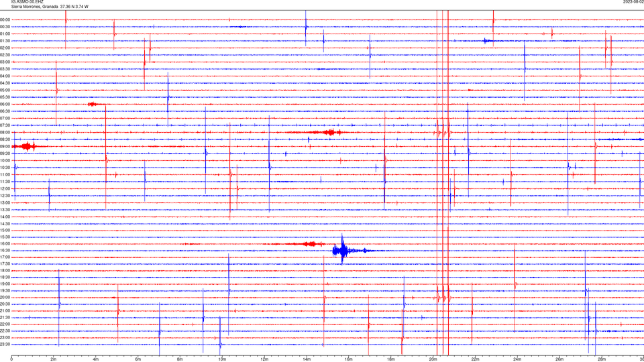Click the 00:30 time label
Viewport: 644px width, 362px height.
(5, 27)
